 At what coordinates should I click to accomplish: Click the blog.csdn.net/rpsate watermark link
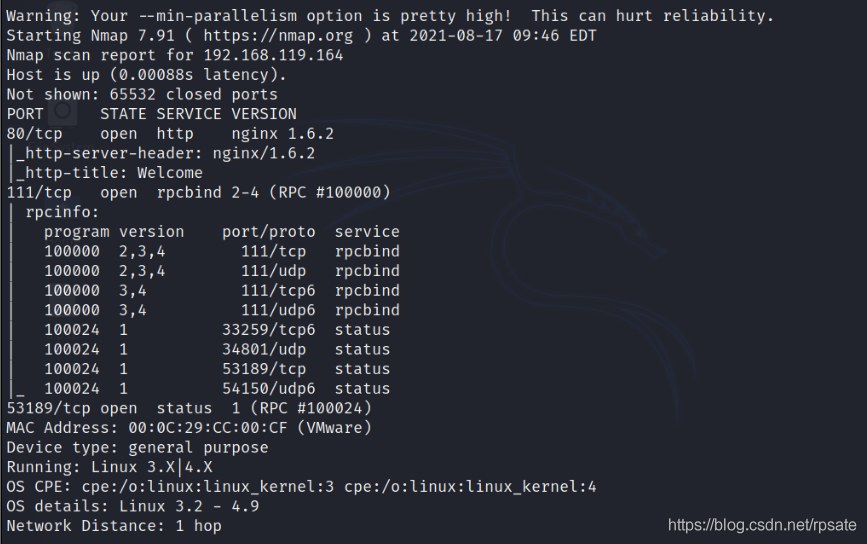pos(762,525)
